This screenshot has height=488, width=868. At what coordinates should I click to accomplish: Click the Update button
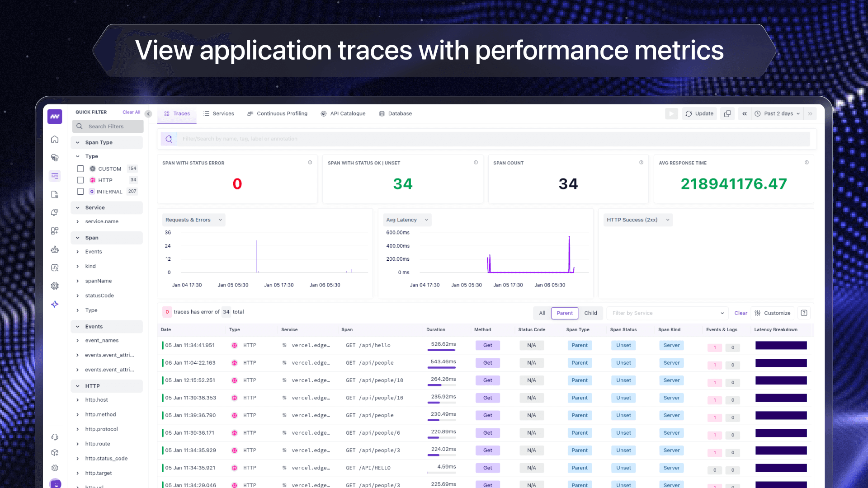coord(699,114)
